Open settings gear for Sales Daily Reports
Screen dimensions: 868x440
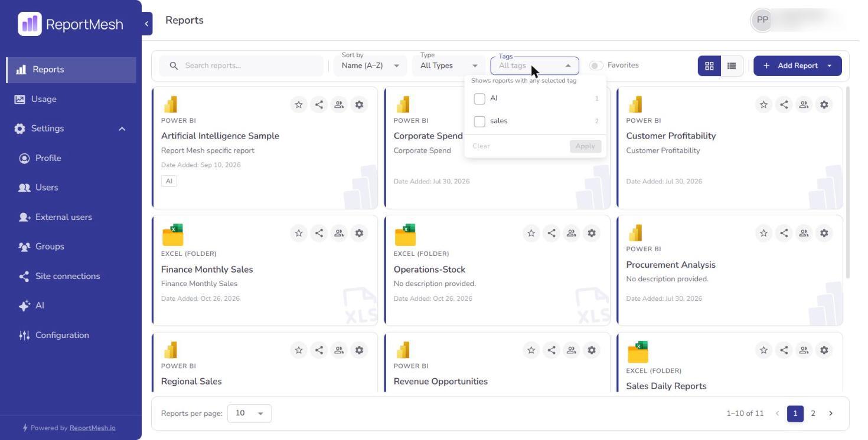(x=824, y=350)
